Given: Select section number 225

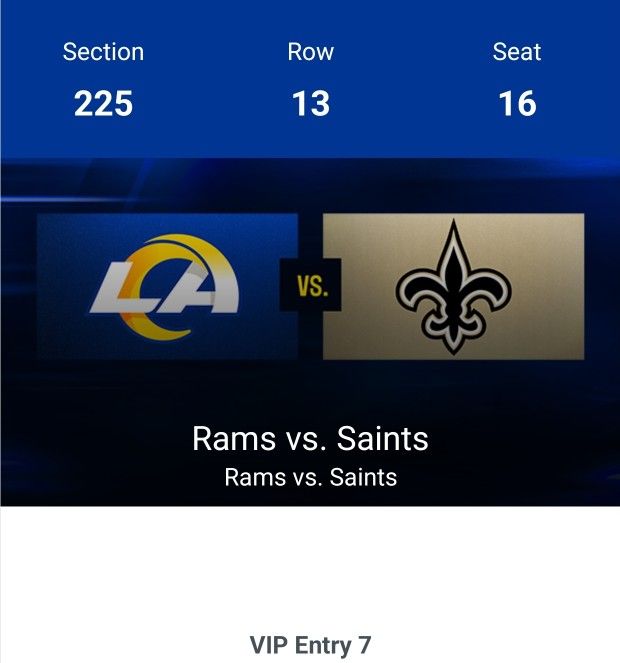Looking at the screenshot, I should point(103,103).
